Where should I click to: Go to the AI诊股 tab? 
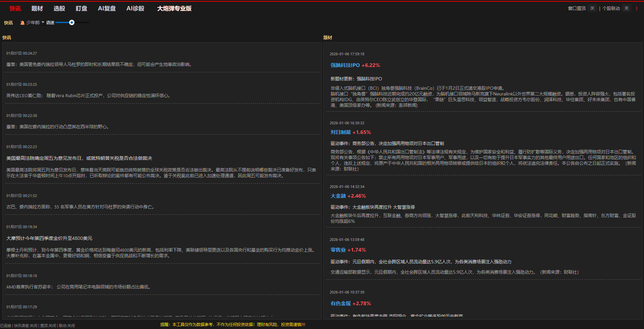135,8
